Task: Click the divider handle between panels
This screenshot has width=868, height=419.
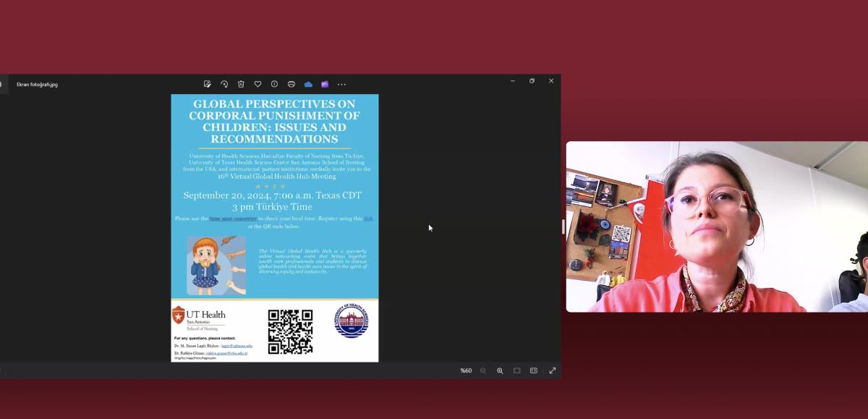Action: (x=563, y=227)
